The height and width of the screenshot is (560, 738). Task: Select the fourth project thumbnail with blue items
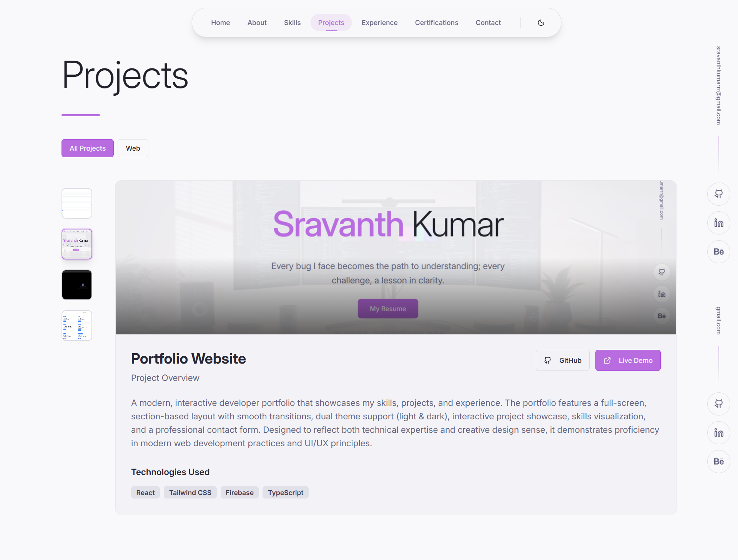pos(77,326)
